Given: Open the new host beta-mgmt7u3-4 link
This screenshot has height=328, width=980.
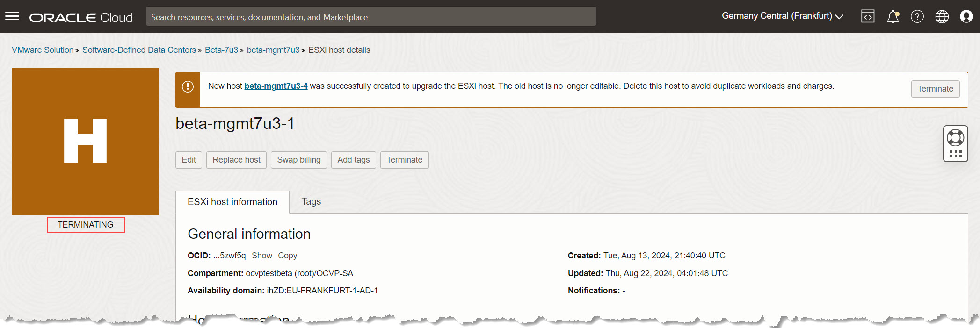Looking at the screenshot, I should point(276,86).
